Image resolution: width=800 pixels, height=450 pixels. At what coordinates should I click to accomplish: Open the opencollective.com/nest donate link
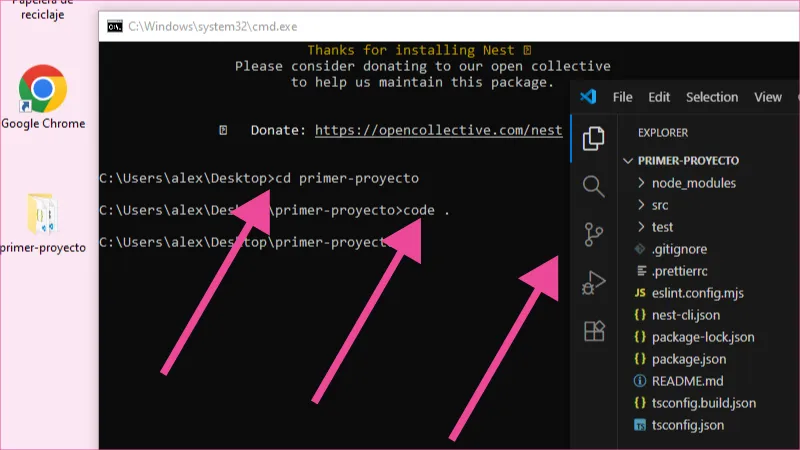point(438,131)
